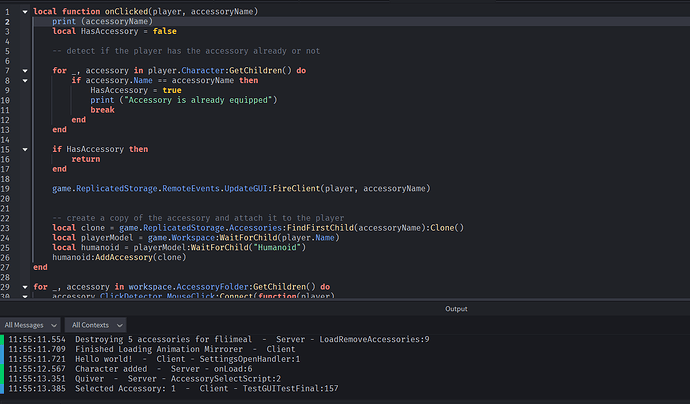Click the 'end' keyword on line 27
Viewport: 690px width, 404px height.
40,267
